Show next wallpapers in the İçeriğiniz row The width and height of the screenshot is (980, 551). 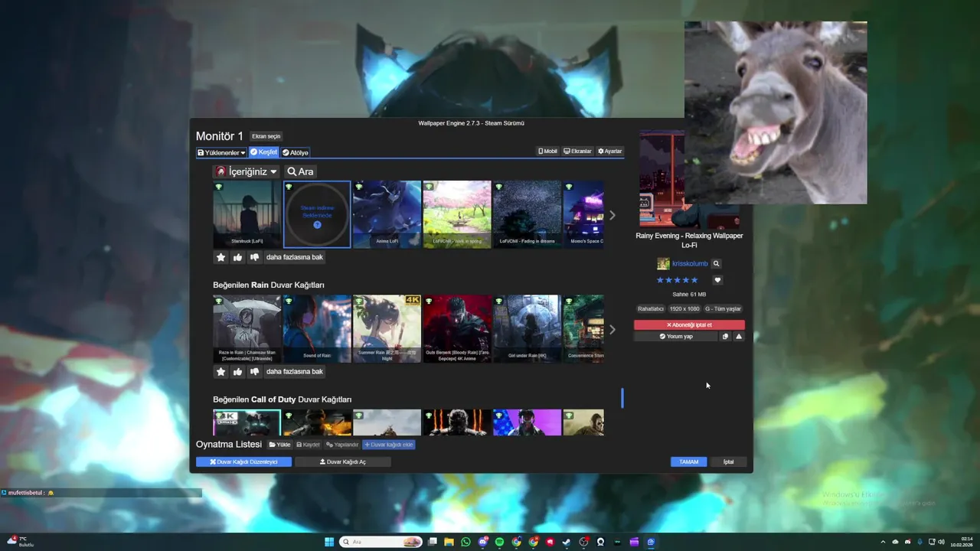pyautogui.click(x=612, y=215)
